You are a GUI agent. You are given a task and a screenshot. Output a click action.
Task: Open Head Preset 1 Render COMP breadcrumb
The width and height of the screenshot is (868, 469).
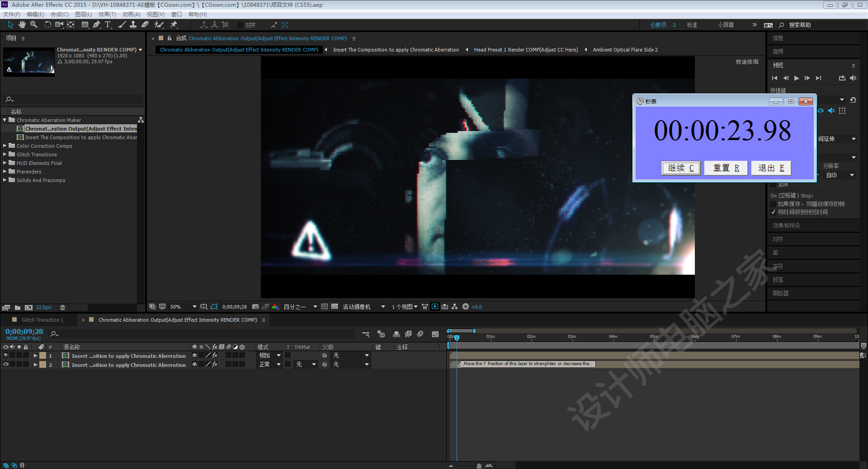pyautogui.click(x=526, y=50)
